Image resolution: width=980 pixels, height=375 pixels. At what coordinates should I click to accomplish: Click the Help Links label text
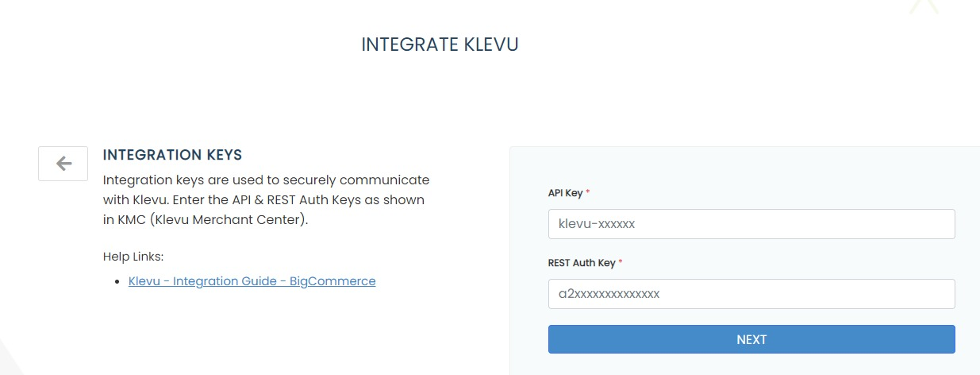click(x=133, y=257)
